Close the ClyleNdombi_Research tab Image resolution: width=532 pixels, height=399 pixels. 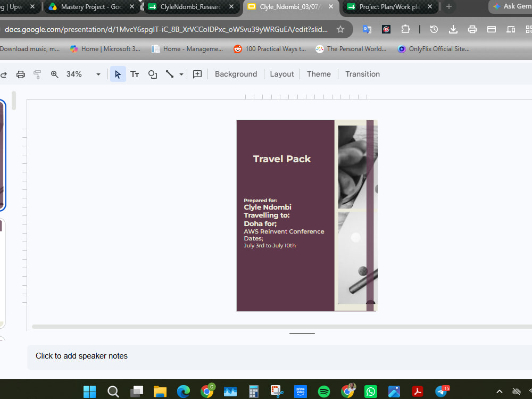pyautogui.click(x=231, y=6)
